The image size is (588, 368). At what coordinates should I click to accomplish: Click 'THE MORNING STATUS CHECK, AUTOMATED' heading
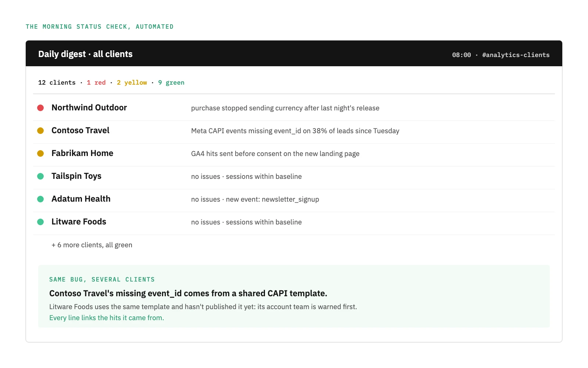pyautogui.click(x=100, y=27)
